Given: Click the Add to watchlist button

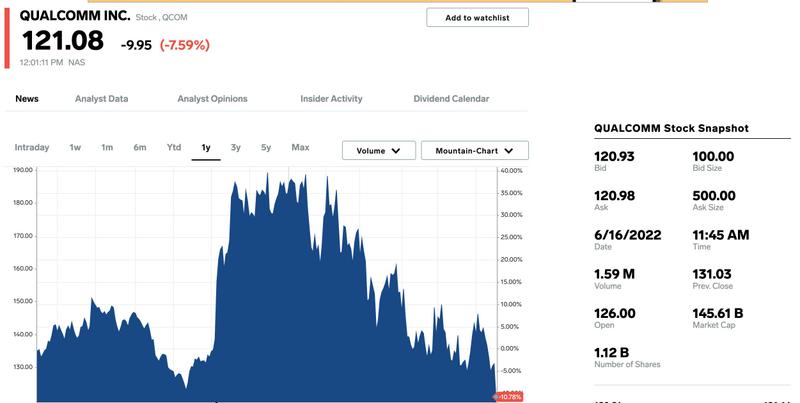Looking at the screenshot, I should [477, 18].
